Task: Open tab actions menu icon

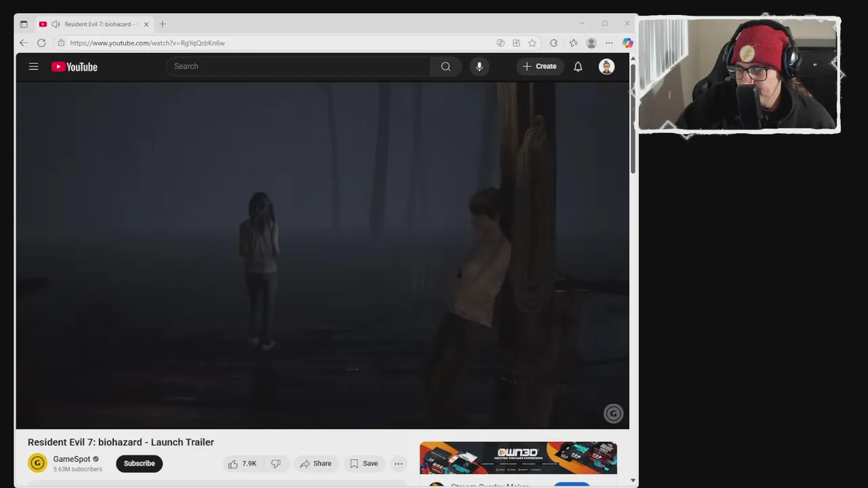Action: [x=24, y=24]
